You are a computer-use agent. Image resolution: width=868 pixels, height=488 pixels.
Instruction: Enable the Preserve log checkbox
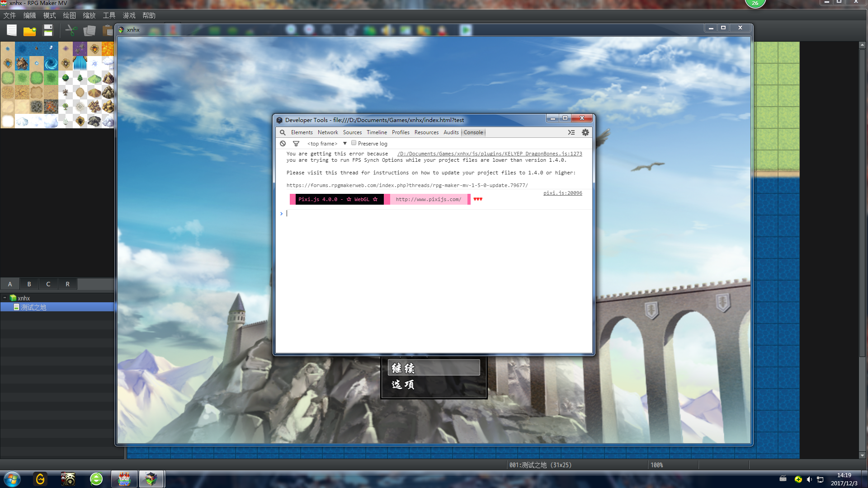(x=354, y=143)
